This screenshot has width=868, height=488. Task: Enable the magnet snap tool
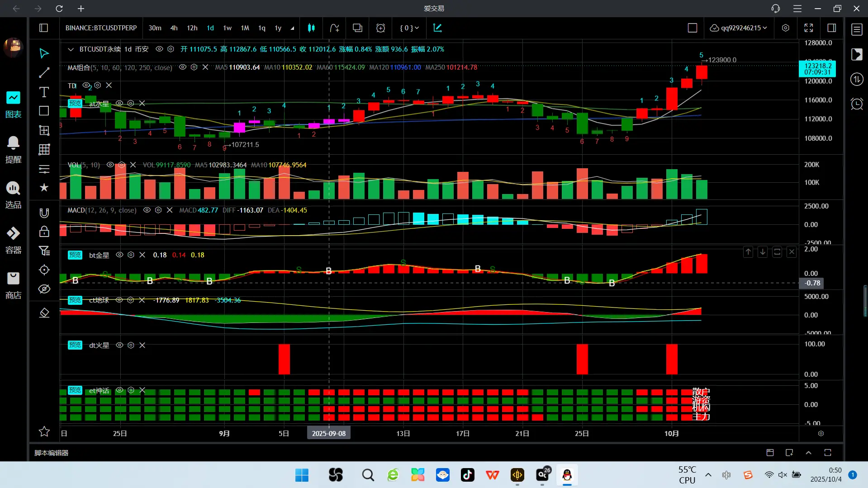coord(44,213)
